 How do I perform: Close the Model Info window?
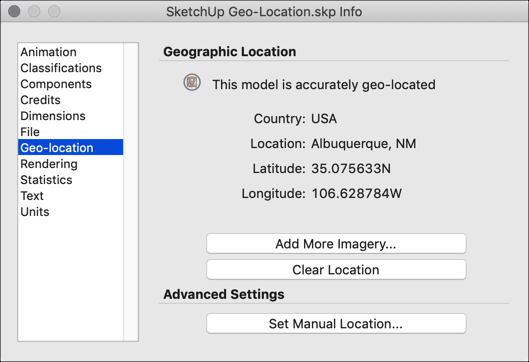pyautogui.click(x=14, y=11)
